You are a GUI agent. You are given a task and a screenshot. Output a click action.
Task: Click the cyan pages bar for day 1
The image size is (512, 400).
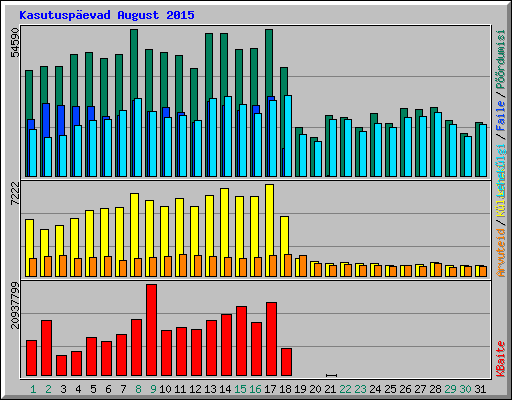[33, 153]
